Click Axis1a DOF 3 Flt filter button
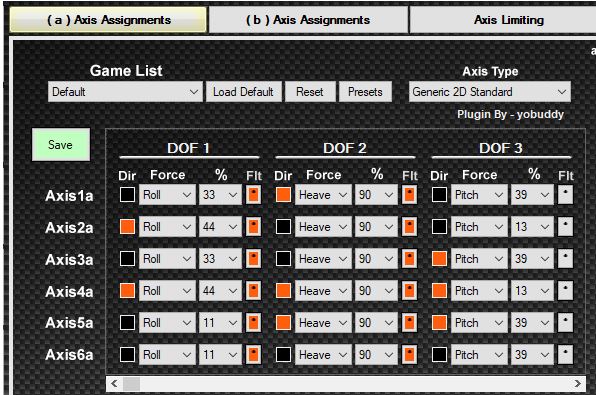Screen dimensions: 596x395 coord(566,195)
